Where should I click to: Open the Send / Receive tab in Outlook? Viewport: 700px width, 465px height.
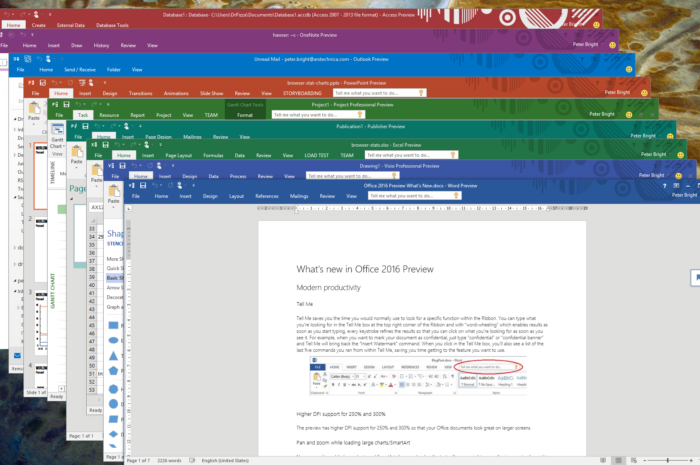point(79,70)
